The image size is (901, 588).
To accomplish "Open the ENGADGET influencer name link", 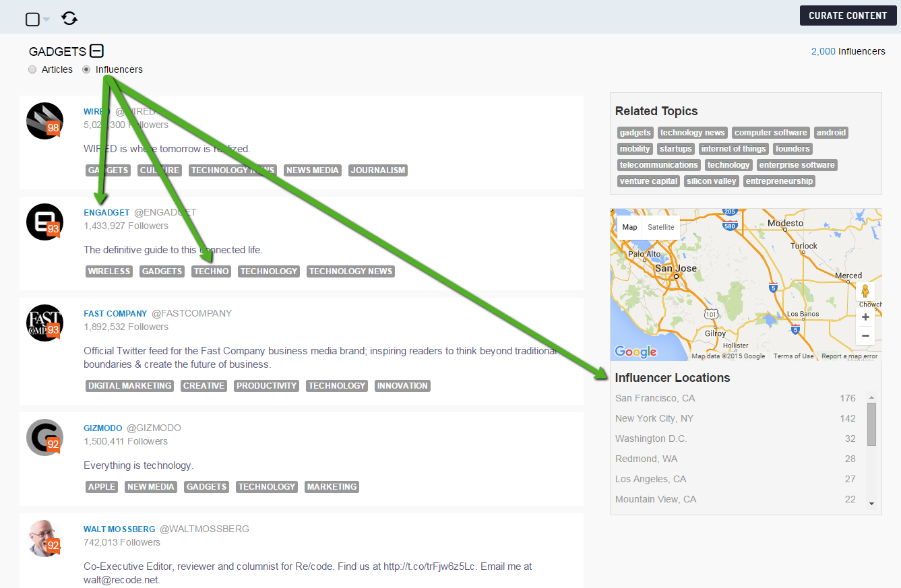I will pyautogui.click(x=106, y=213).
